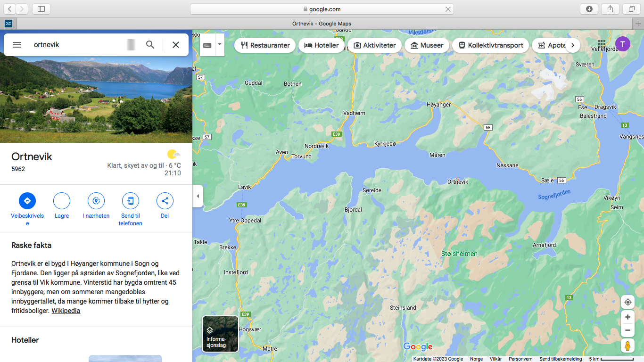Click the I nærheten nearby icon
Image resolution: width=644 pixels, height=362 pixels.
coord(96,201)
